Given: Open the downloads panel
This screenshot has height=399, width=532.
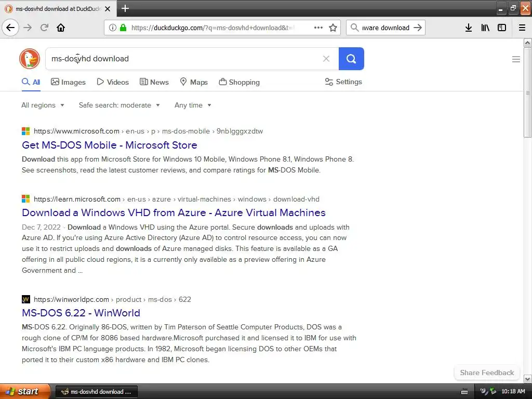Looking at the screenshot, I should coord(469,28).
